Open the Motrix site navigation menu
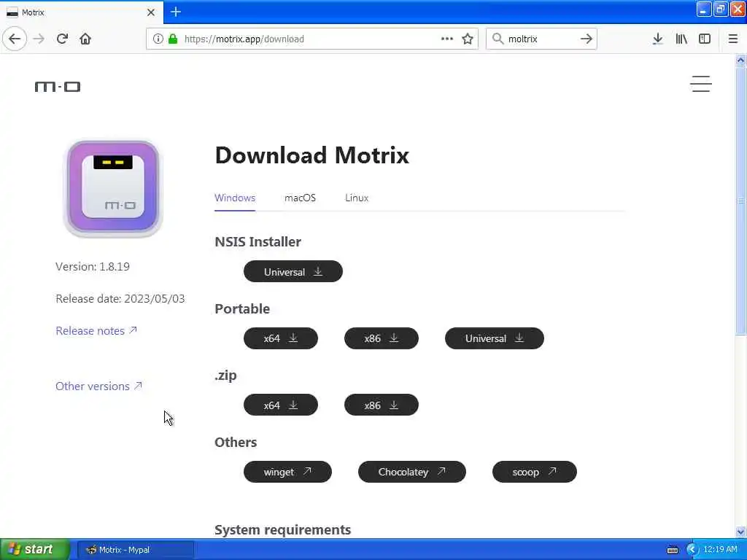This screenshot has width=747, height=560. [701, 84]
